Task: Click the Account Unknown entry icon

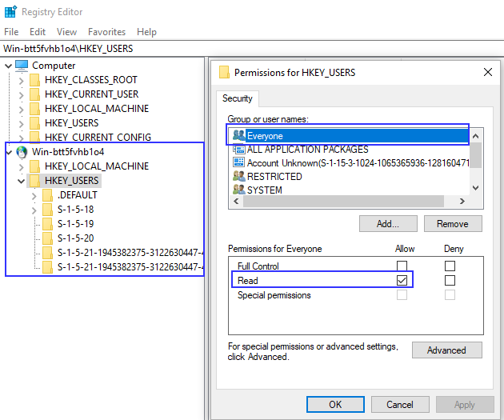Action: point(239,162)
